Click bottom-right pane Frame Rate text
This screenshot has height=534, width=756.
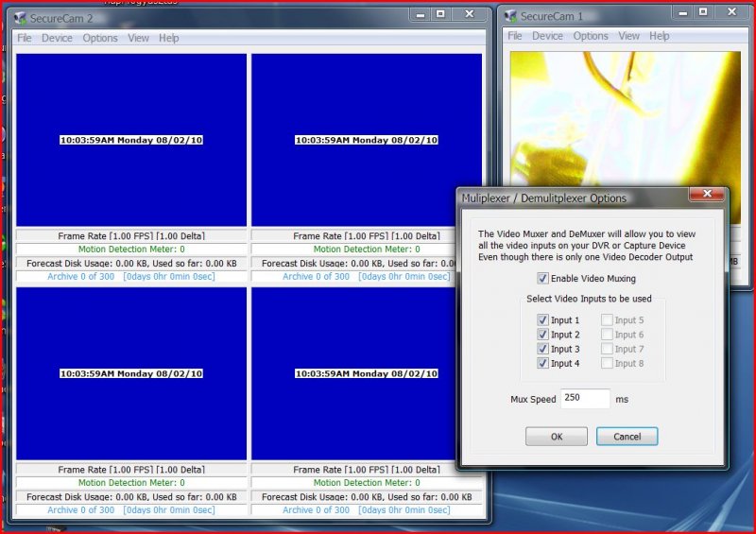pos(367,470)
